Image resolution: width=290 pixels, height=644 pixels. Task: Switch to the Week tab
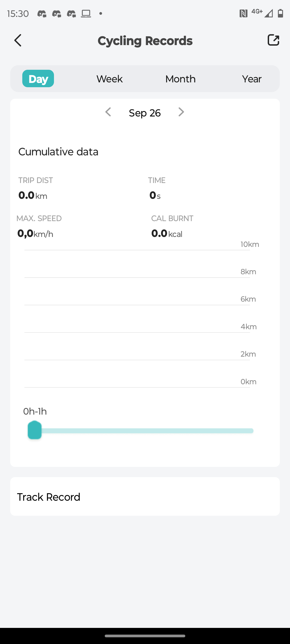(110, 79)
